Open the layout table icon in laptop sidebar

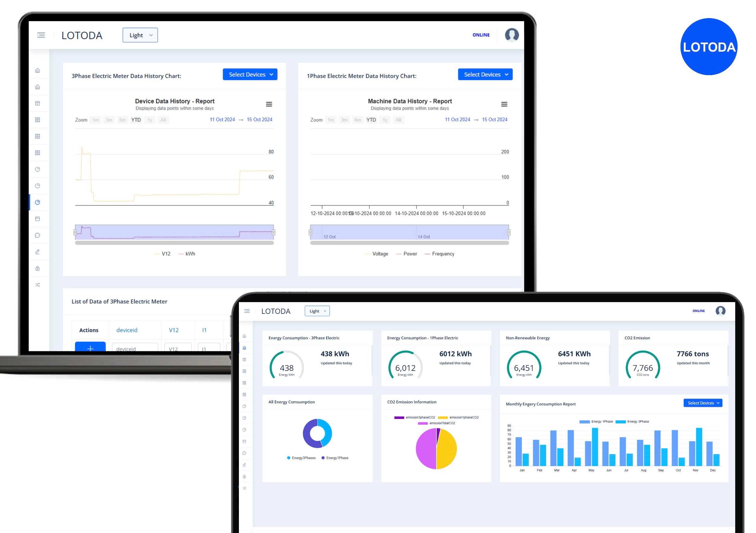click(37, 103)
